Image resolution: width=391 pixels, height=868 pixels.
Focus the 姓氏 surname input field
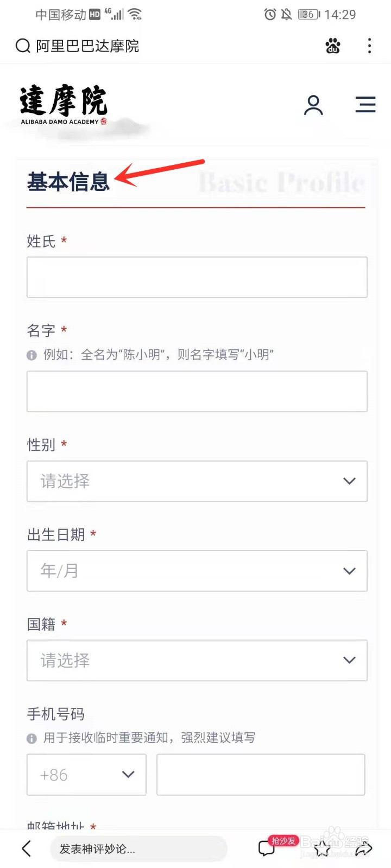(x=197, y=277)
